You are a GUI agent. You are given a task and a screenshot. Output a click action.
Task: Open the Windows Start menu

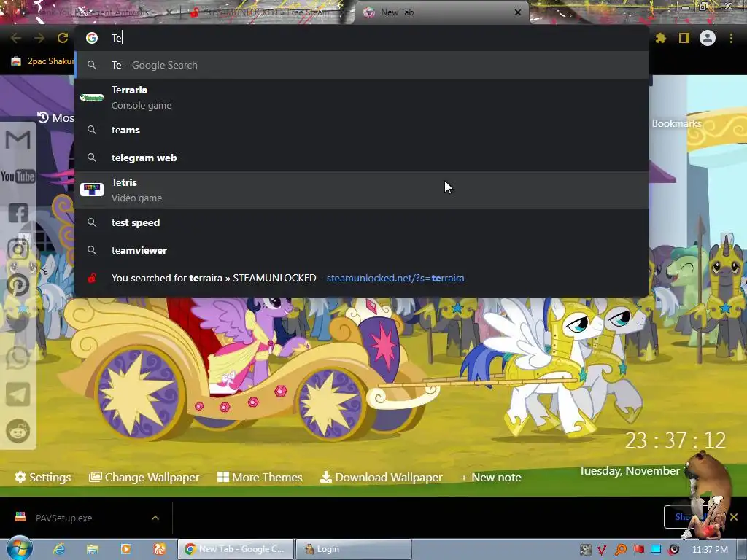coord(20,548)
